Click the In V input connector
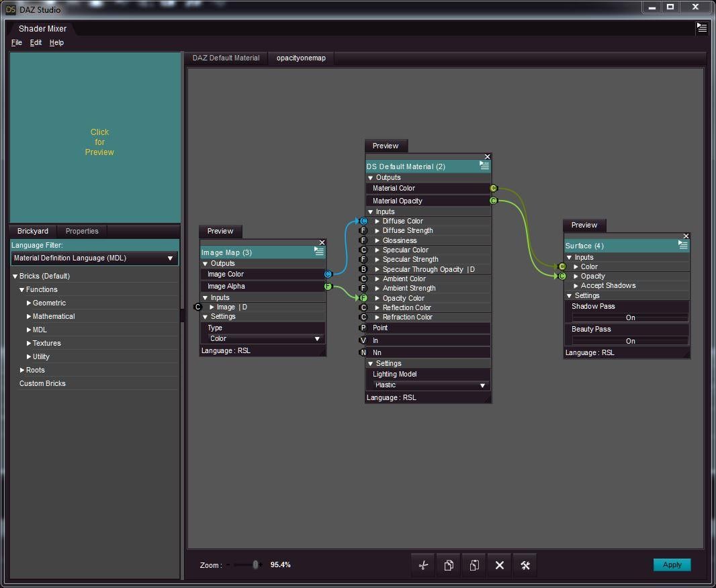This screenshot has width=716, height=588. (x=363, y=340)
